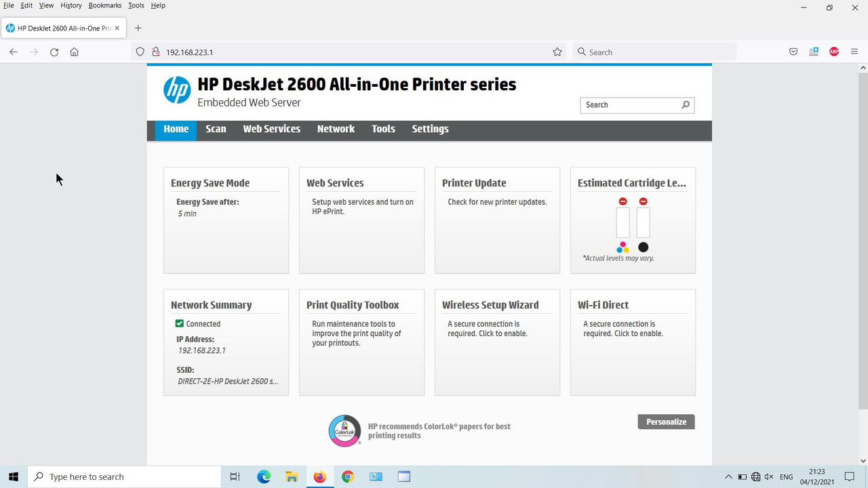
Task: Open the Firefox application menu
Action: (x=854, y=52)
